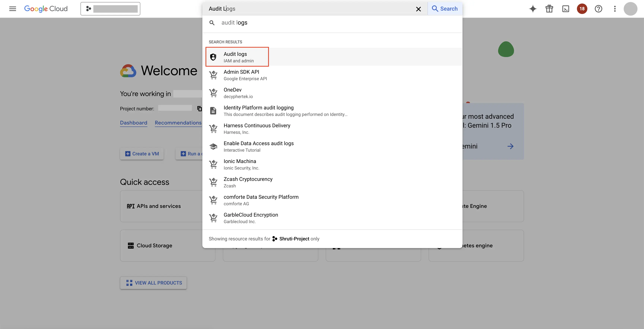The width and height of the screenshot is (644, 329).
Task: Open the three-dot settings menu
Action: pos(615,9)
